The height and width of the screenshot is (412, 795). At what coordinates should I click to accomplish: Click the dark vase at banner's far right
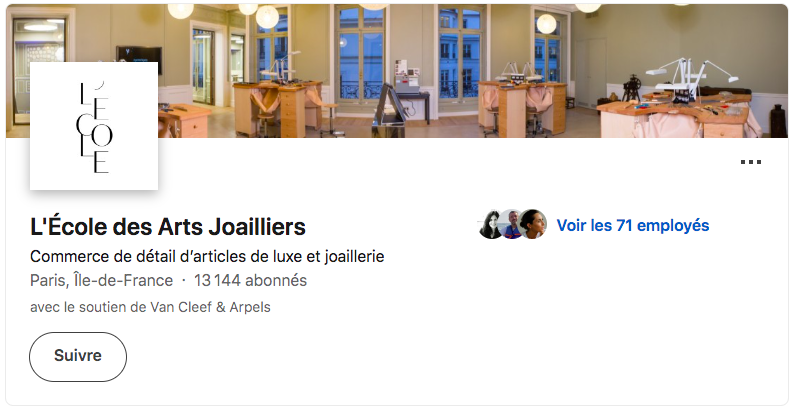pyautogui.click(x=778, y=121)
